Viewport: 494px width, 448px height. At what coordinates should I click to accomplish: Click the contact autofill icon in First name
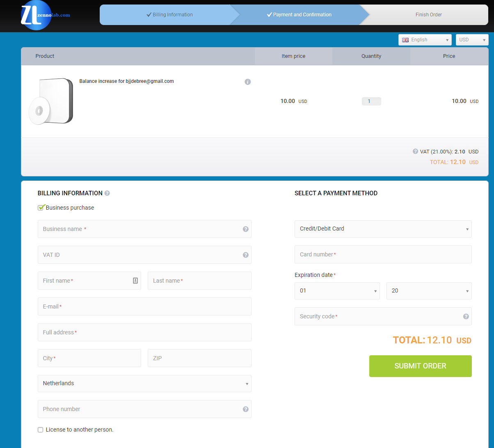coord(135,281)
